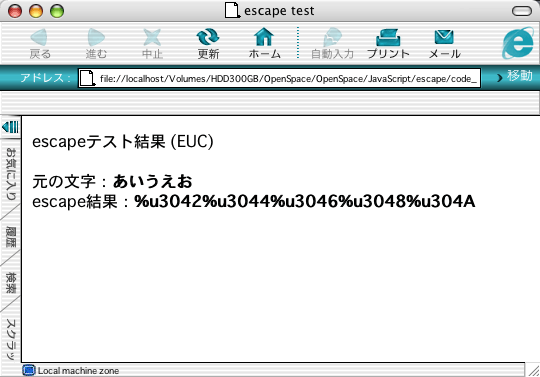Screen dimensions: 540x377
Task: Click the label '元の文字：'
Action: (71, 181)
